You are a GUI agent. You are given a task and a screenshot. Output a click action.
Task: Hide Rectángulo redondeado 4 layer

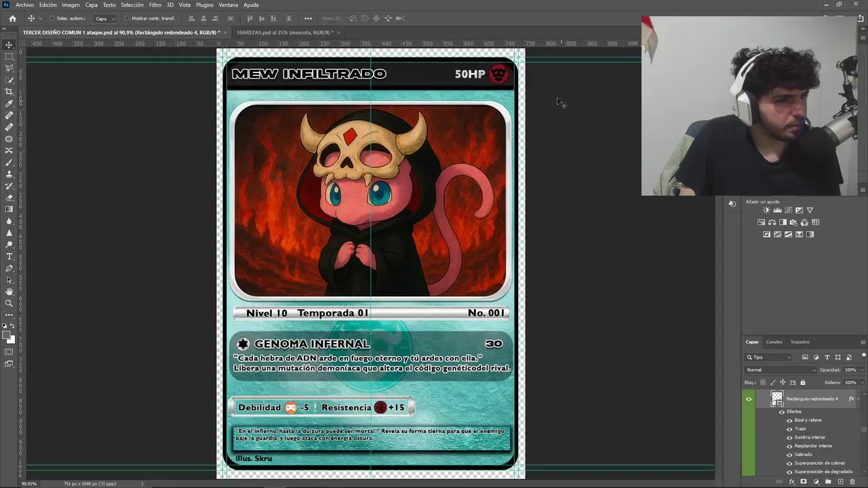pos(749,399)
